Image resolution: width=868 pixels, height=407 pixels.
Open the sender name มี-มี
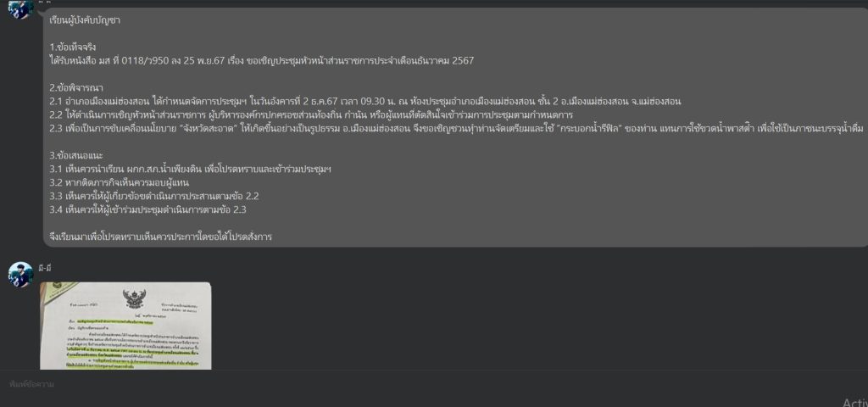(45, 268)
